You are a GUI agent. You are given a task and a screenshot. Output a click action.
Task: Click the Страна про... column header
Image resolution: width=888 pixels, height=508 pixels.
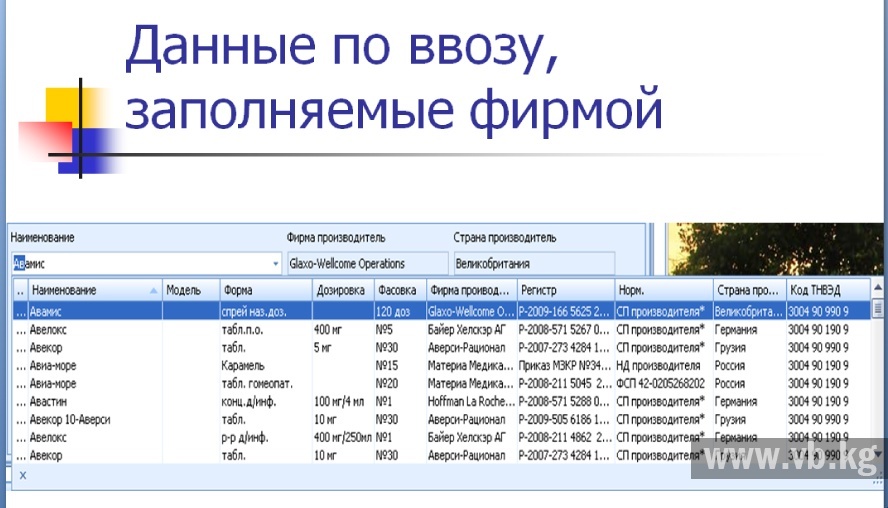point(749,291)
